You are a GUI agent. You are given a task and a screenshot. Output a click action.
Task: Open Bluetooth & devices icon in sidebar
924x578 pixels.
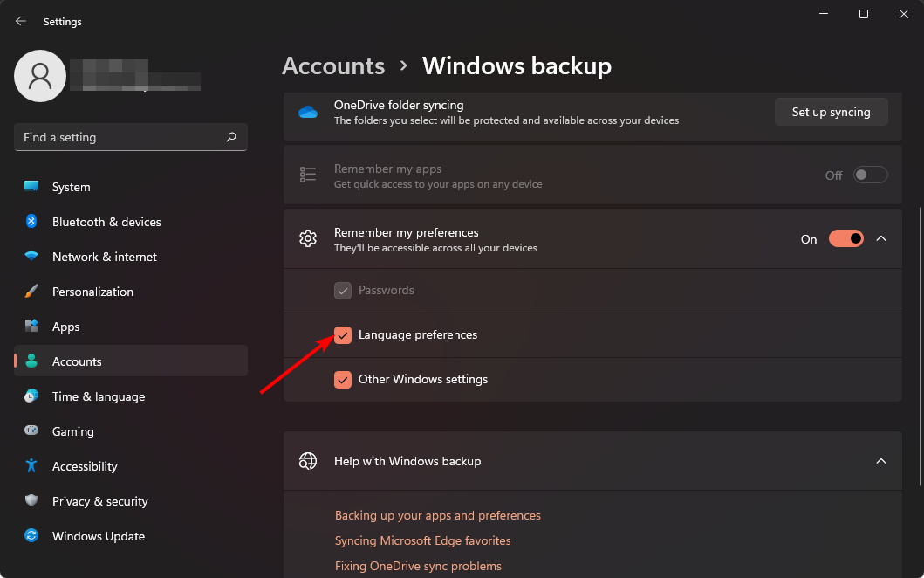point(31,222)
